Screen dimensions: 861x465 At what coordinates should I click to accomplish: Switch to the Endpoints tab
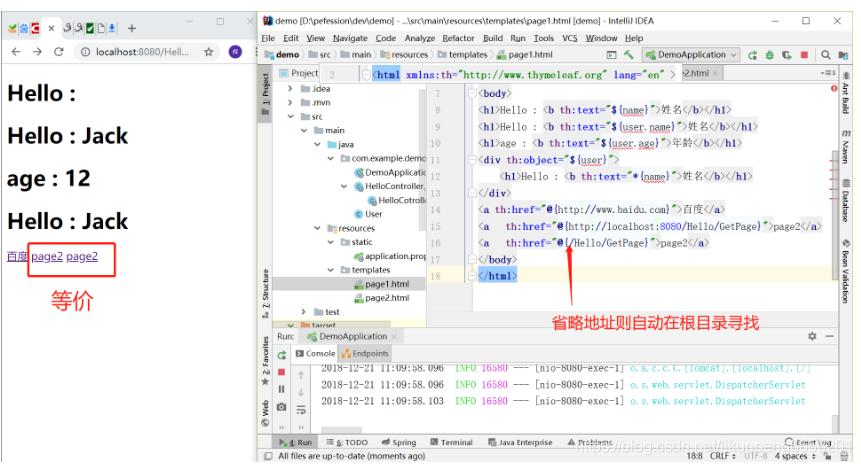point(365,354)
